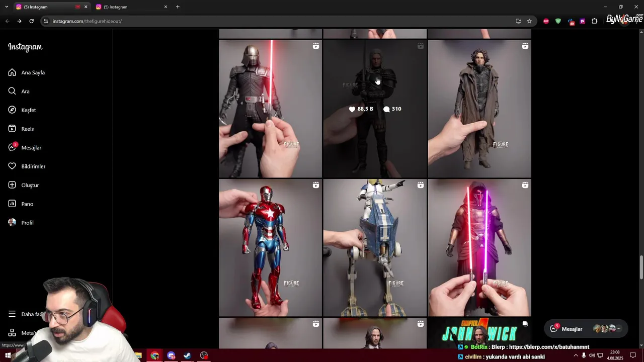The height and width of the screenshot is (362, 644).
Task: Open the Reels sidebar icon
Action: coord(12,129)
